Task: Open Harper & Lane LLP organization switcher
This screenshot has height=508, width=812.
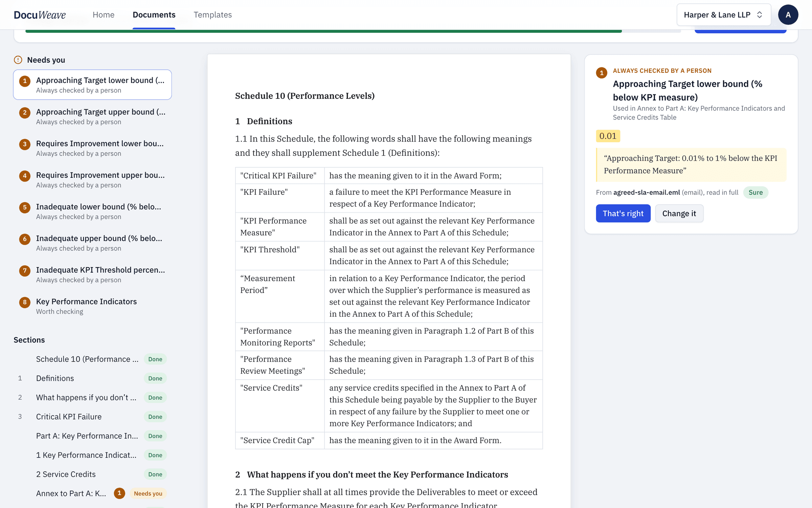Action: click(723, 15)
